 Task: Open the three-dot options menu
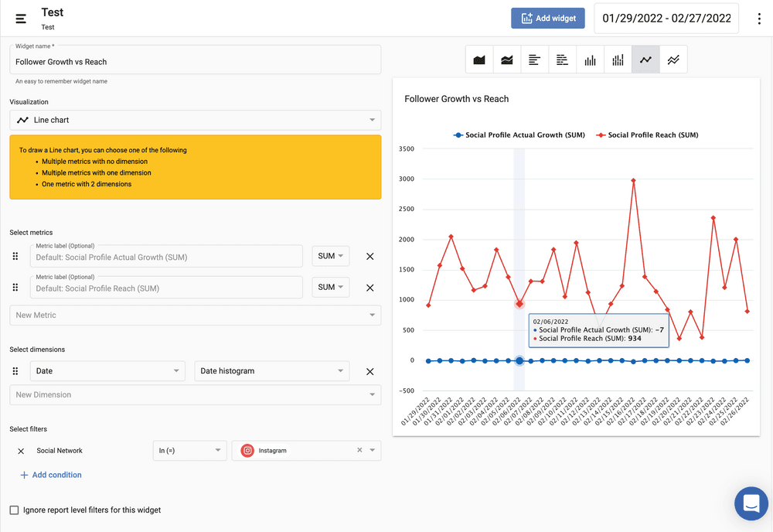pos(759,19)
